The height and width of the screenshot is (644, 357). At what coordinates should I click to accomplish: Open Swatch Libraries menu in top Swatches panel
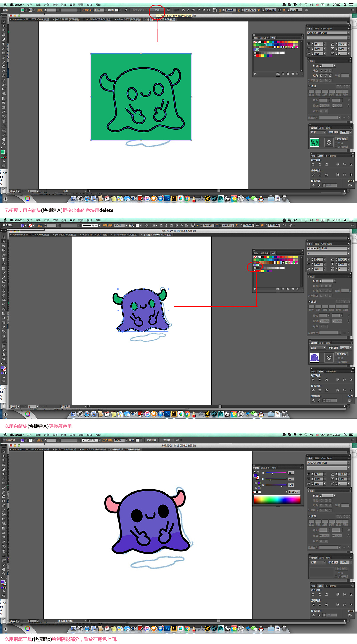[x=256, y=74]
